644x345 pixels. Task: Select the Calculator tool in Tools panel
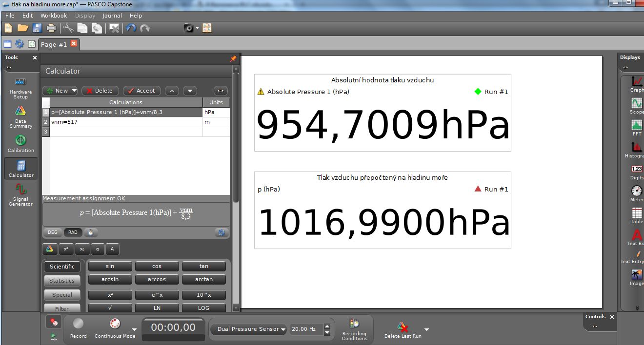pyautogui.click(x=21, y=169)
